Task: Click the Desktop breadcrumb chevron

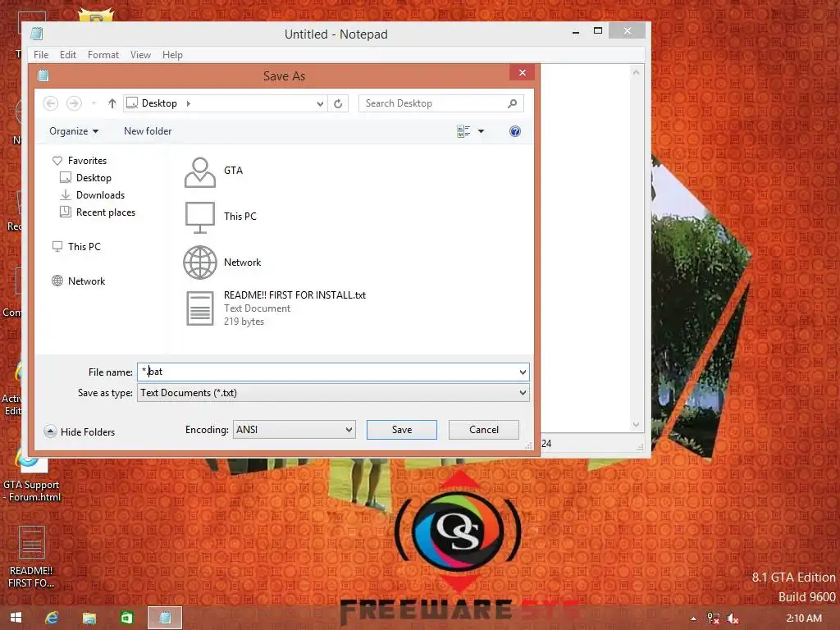Action: tap(189, 103)
